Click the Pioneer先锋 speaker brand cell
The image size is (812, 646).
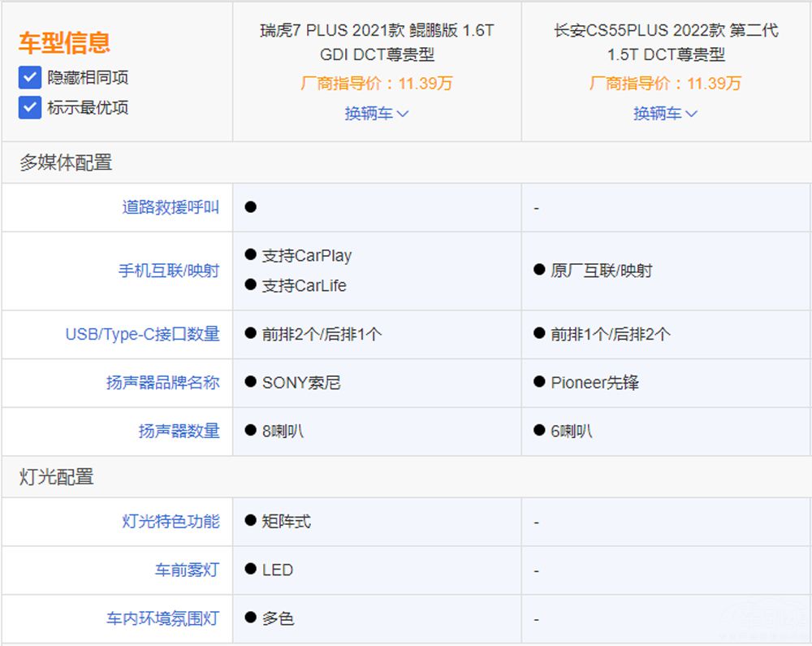pos(594,383)
